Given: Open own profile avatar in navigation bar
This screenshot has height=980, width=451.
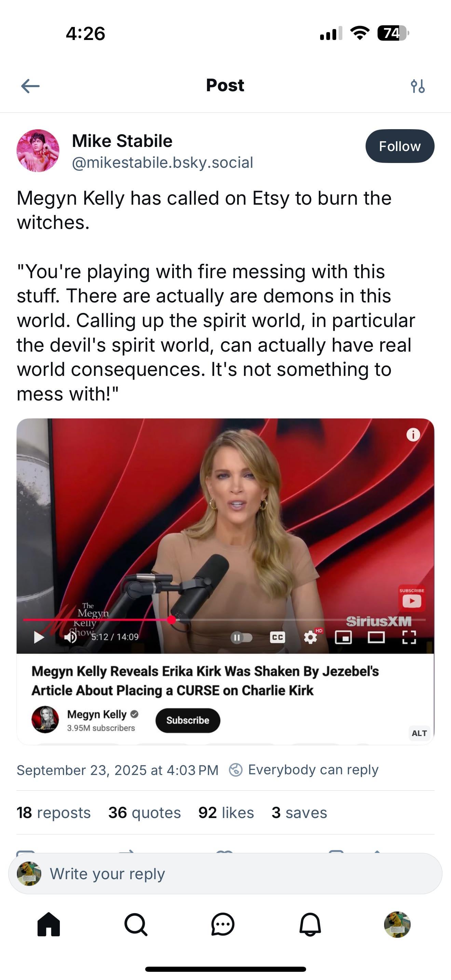Looking at the screenshot, I should [x=397, y=924].
